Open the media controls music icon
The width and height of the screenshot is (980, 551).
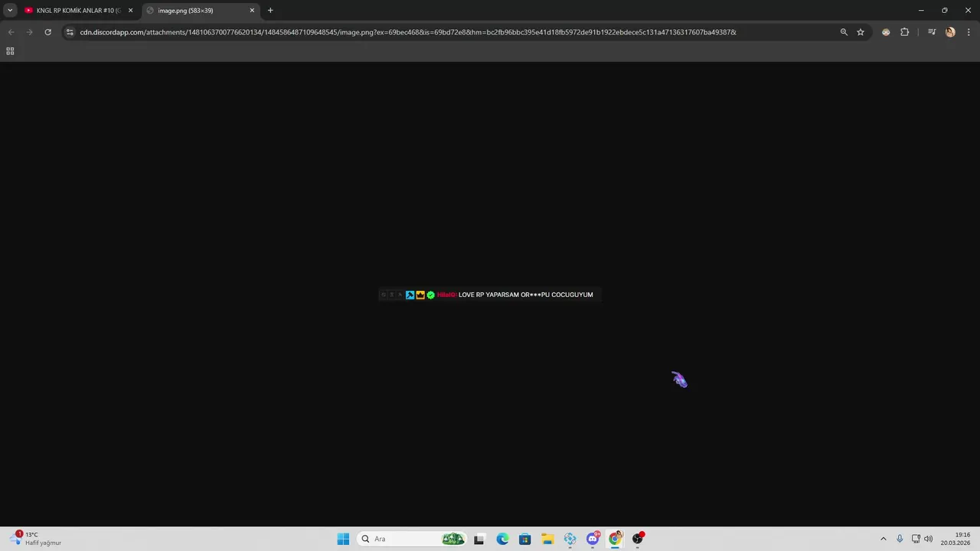(x=932, y=32)
